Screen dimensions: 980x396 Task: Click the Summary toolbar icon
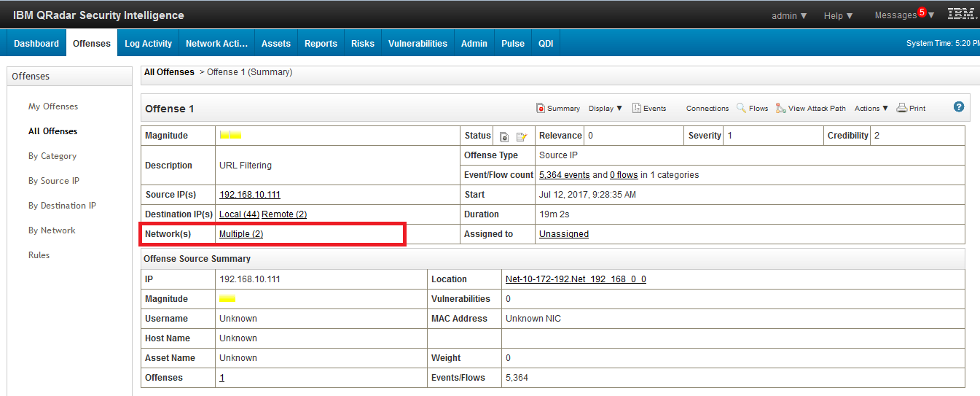tap(541, 108)
